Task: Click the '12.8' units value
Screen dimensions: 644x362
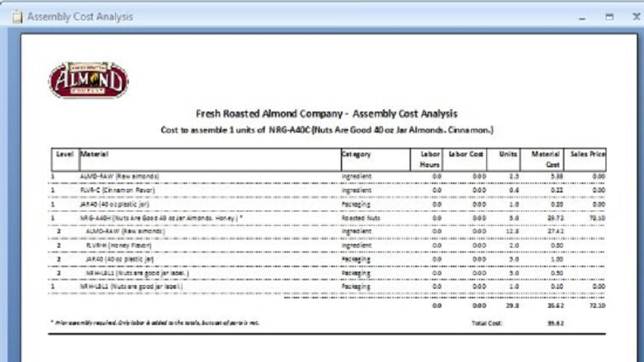Action: 512,232
